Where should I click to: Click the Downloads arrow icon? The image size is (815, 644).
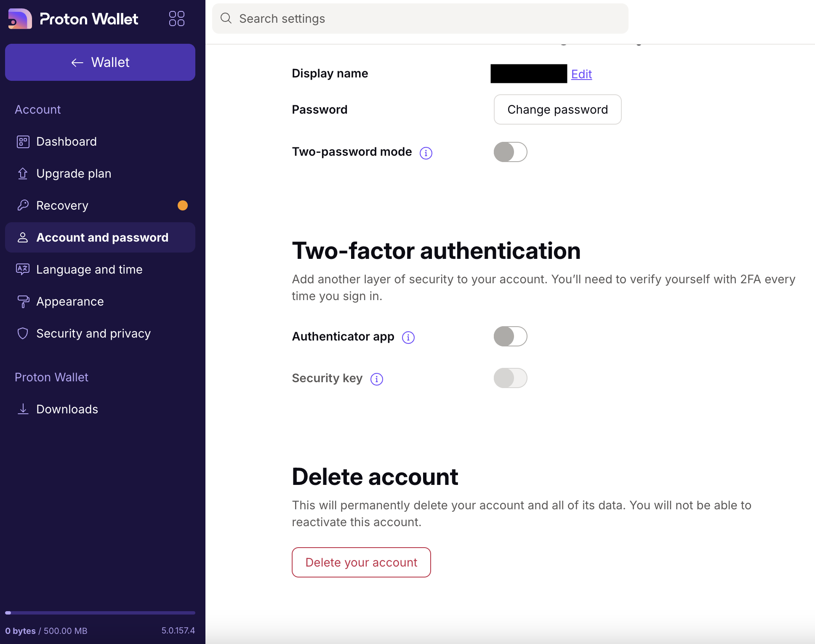pos(23,409)
